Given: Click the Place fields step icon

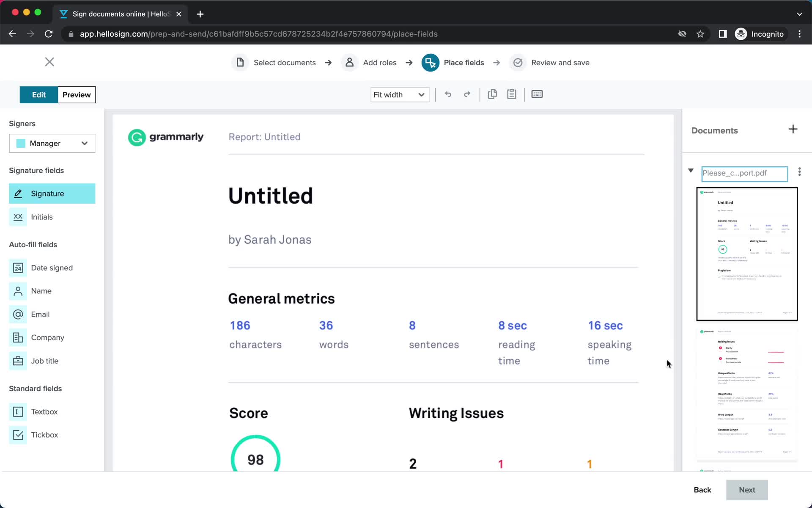Looking at the screenshot, I should point(430,63).
